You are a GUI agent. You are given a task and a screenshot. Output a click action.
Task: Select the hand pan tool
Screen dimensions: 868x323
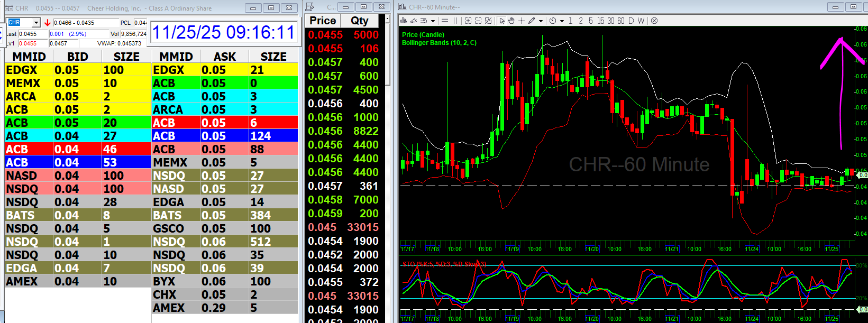(x=511, y=21)
